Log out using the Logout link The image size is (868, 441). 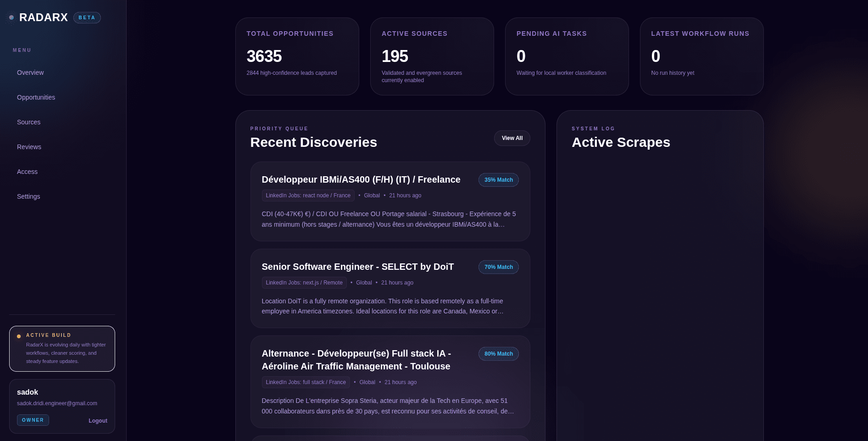[x=98, y=420]
